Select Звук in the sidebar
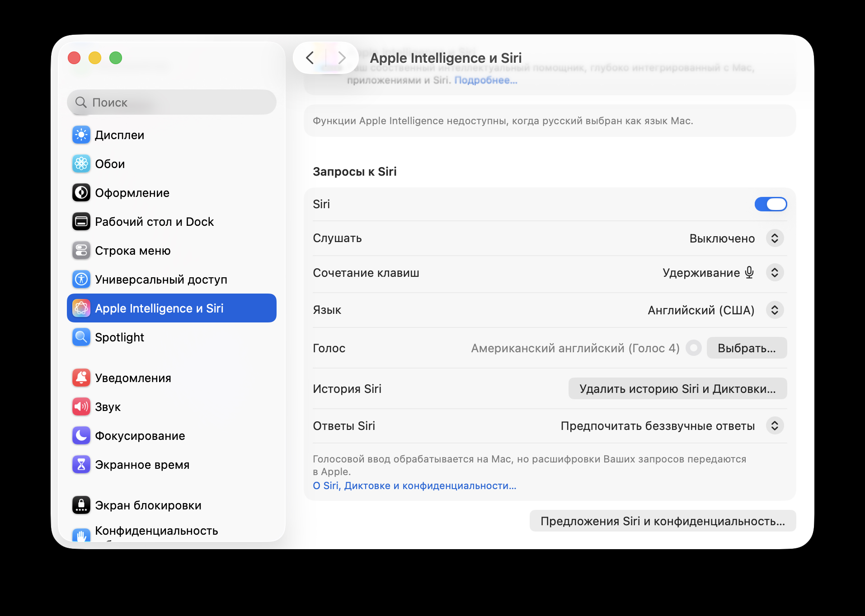The image size is (865, 616). pyautogui.click(x=172, y=407)
